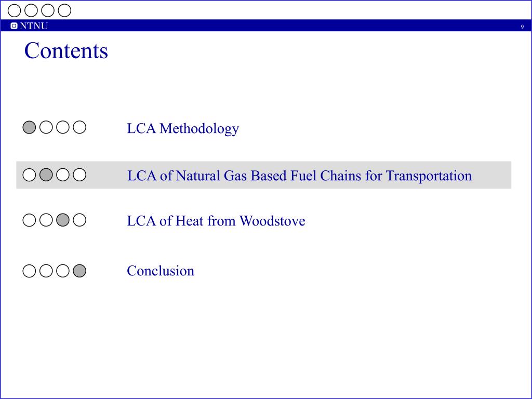The width and height of the screenshot is (532, 399).
Task: Click first empty circle in Conclusion row
Action: click(x=29, y=271)
